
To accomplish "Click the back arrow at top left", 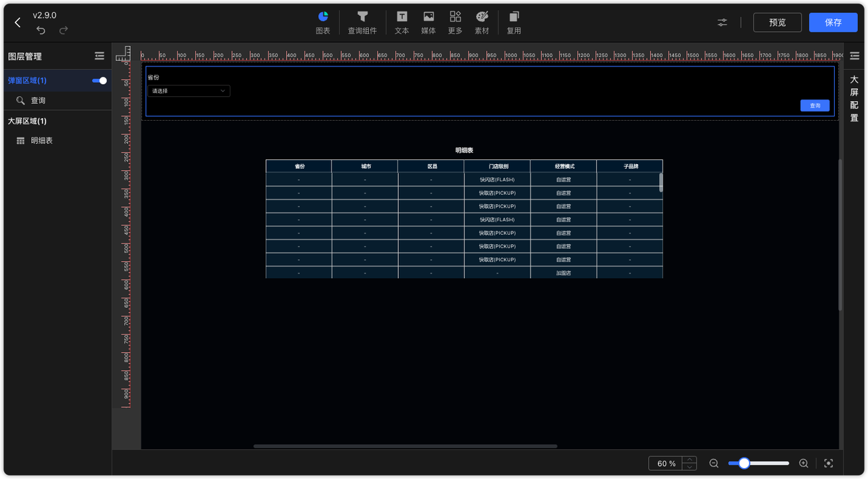I will [17, 22].
